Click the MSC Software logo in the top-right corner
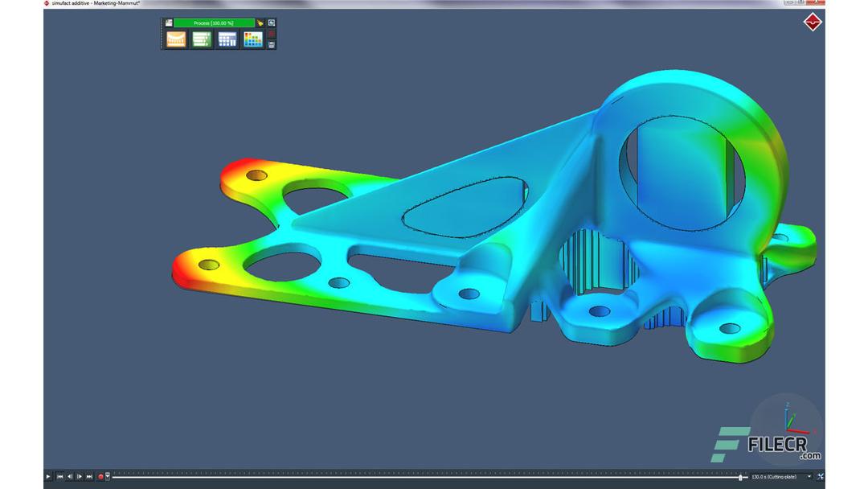This screenshot has width=868, height=489. [813, 22]
